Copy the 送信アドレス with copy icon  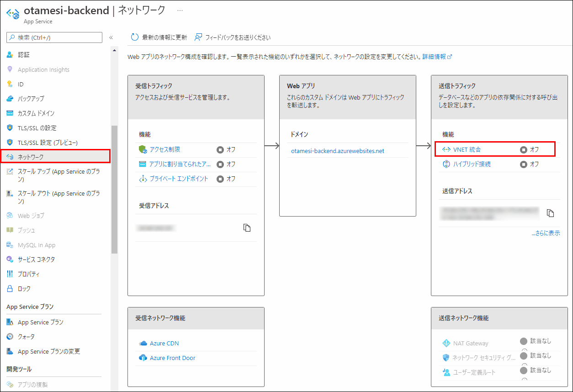(x=551, y=213)
